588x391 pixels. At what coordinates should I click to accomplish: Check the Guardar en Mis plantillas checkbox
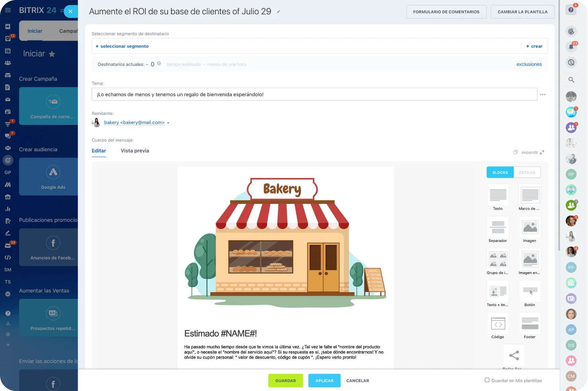pos(487,380)
